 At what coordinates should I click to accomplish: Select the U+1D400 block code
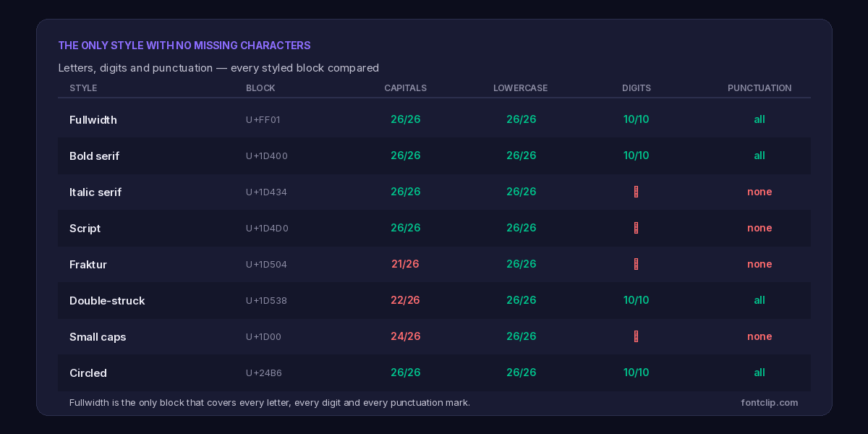(267, 156)
